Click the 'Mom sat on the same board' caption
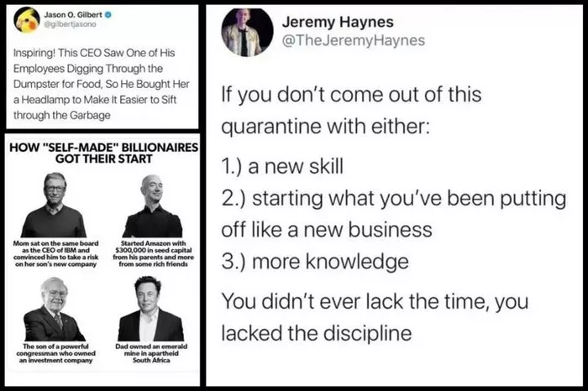588x391 pixels. click(56, 253)
